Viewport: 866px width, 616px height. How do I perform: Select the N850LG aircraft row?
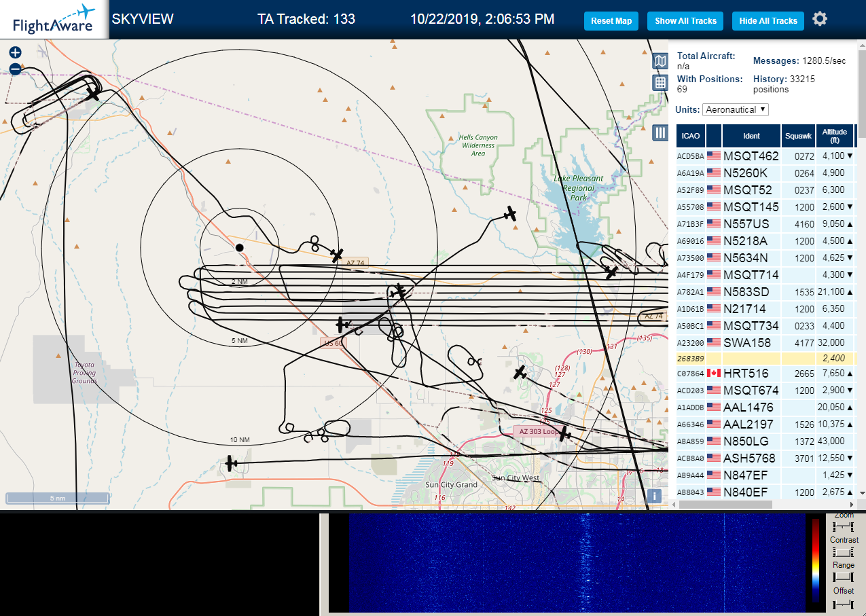766,441
